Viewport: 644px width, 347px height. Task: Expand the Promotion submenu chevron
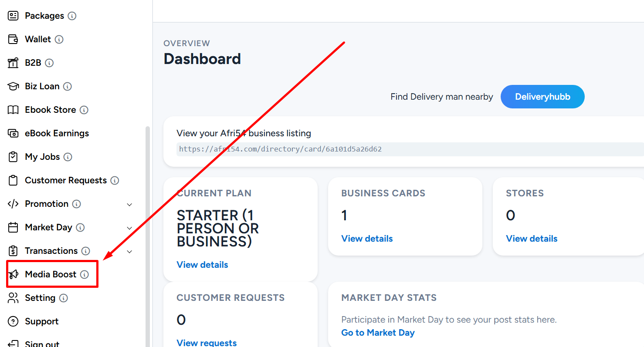129,204
